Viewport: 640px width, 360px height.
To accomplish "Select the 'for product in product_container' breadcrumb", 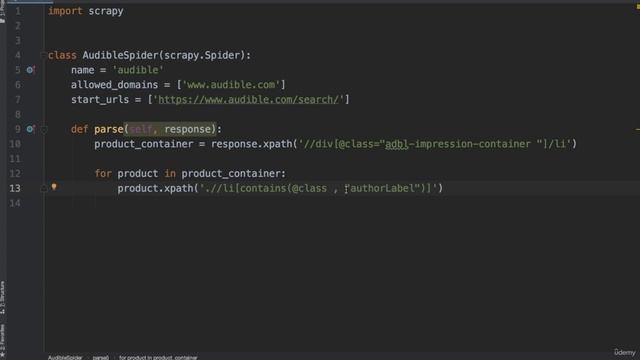I will [x=158, y=358].
